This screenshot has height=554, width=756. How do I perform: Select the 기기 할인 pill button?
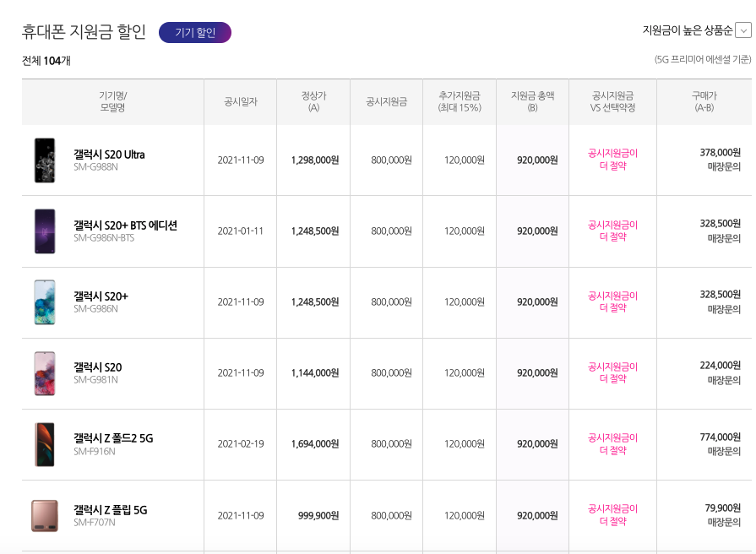pyautogui.click(x=195, y=32)
